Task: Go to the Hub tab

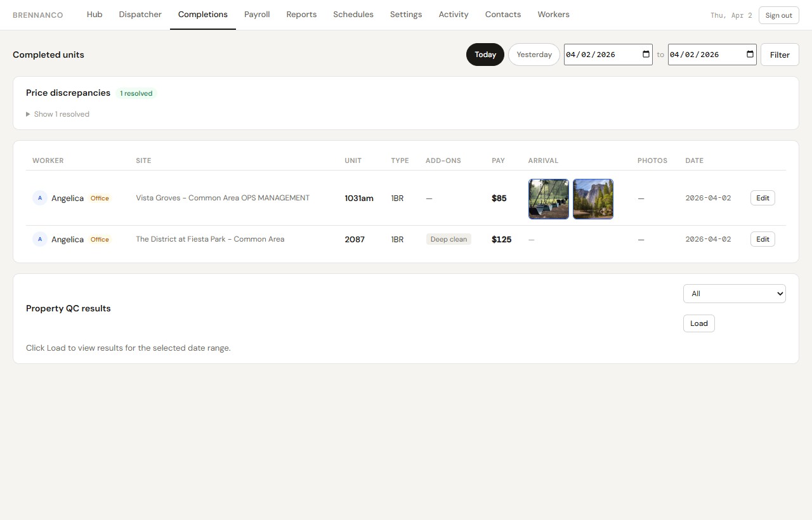Action: (x=95, y=15)
